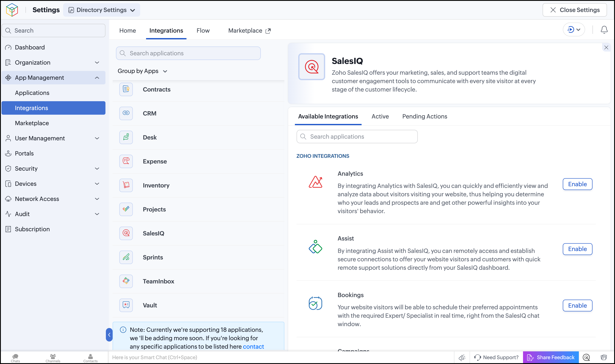
Task: Open Marketplace in the sidebar
Action: point(53,123)
